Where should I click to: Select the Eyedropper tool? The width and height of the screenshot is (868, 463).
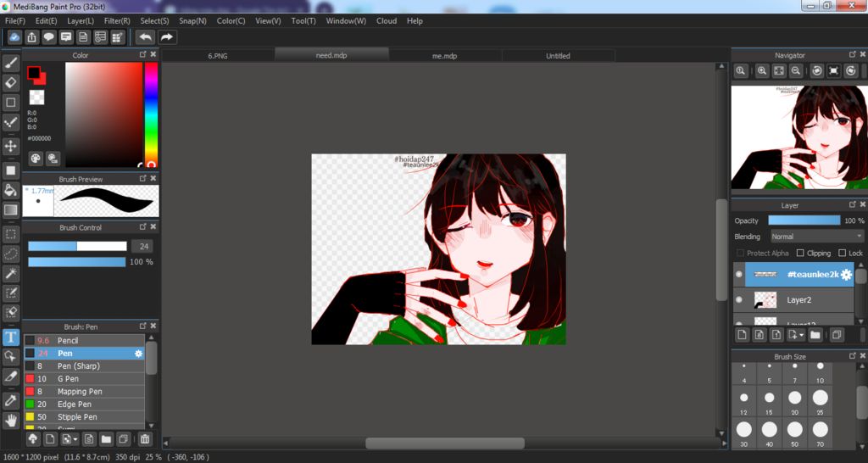[x=10, y=400]
